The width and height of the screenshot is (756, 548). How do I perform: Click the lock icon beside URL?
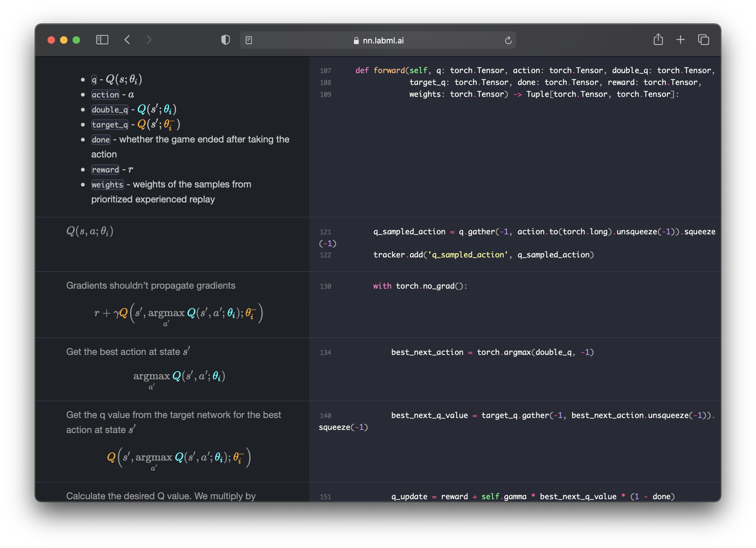(356, 41)
